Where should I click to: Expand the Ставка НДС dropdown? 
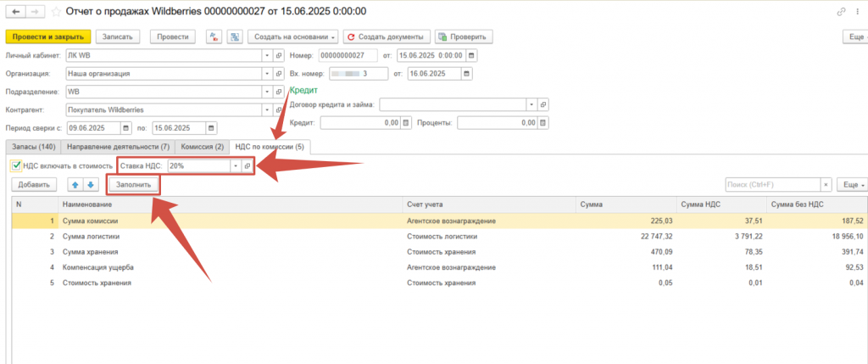pos(236,166)
